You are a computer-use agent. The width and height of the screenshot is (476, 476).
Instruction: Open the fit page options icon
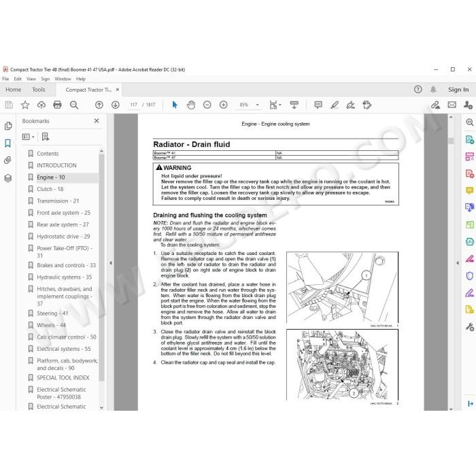pyautogui.click(x=275, y=105)
